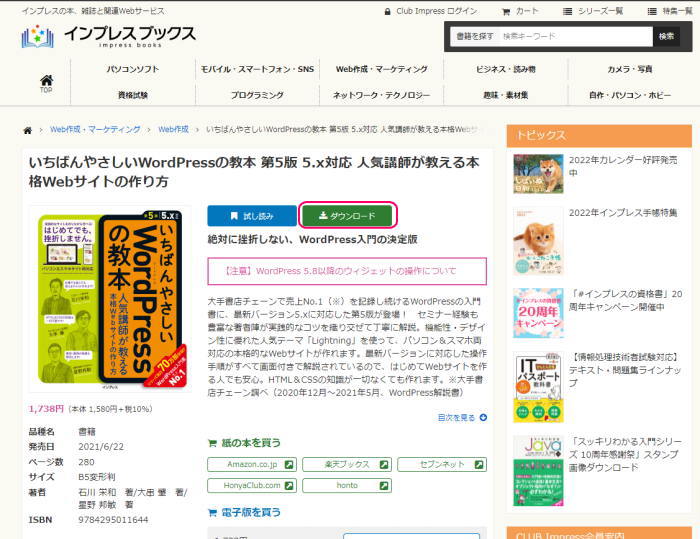The width and height of the screenshot is (700, 539).
Task: Buy from honto
Action: (347, 485)
